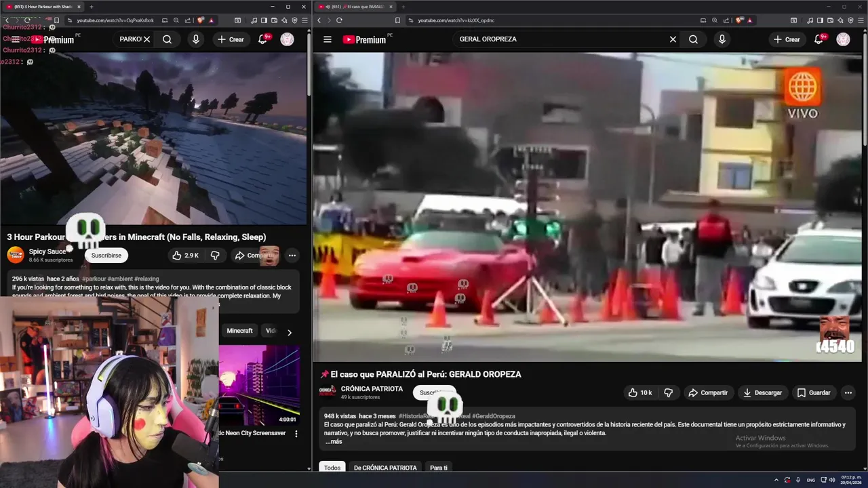Open notifications bell in right window
This screenshot has height=488, width=868.
(x=818, y=39)
